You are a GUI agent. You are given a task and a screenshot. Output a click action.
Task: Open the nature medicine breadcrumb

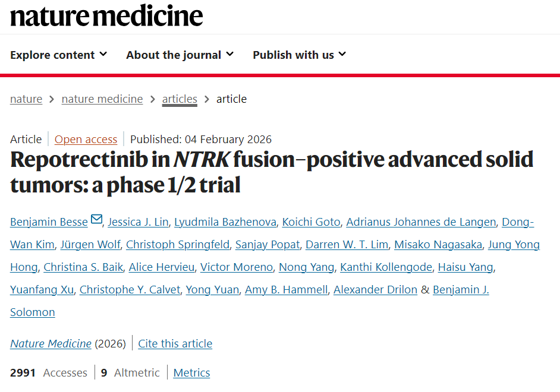[102, 99]
